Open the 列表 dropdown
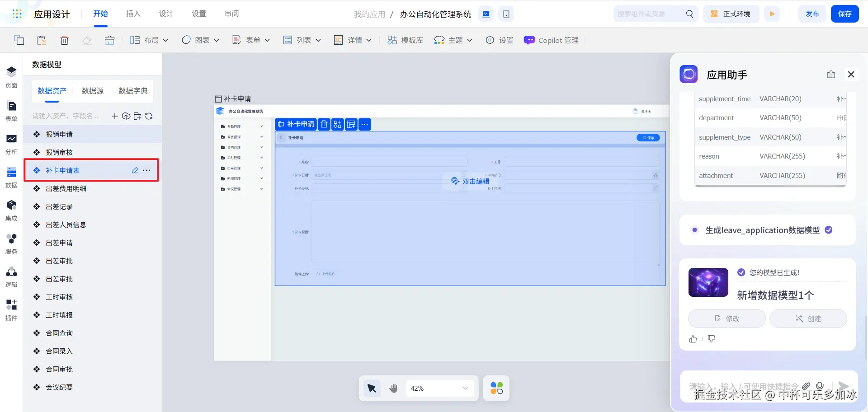 [302, 40]
